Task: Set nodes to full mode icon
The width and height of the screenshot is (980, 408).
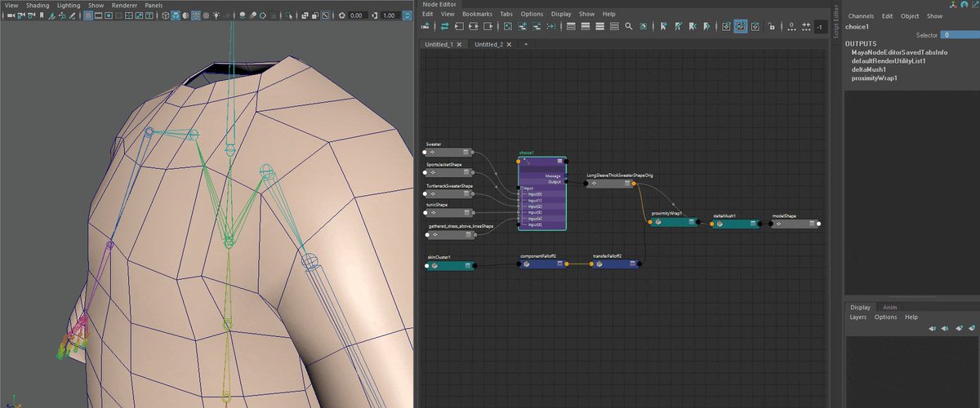Action: tap(599, 26)
